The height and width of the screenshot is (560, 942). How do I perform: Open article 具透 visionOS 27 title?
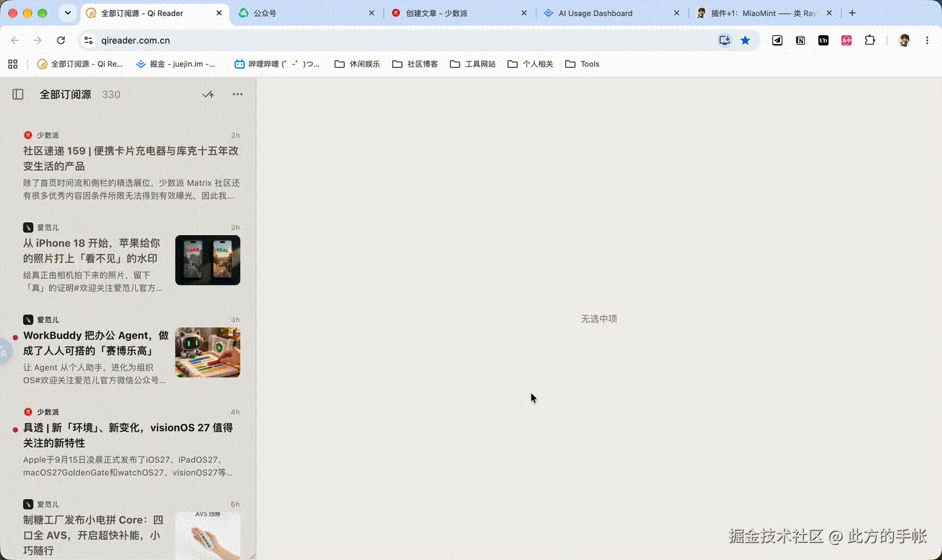128,435
